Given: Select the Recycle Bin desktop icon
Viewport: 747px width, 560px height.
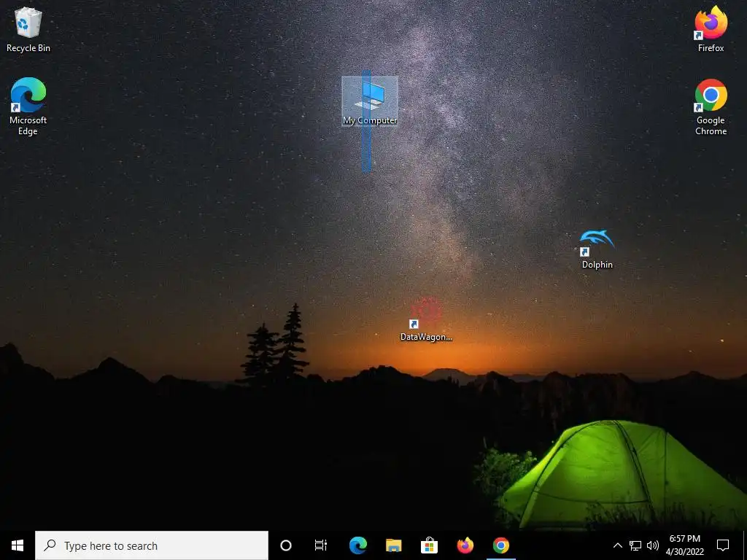Looking at the screenshot, I should coord(28,29).
